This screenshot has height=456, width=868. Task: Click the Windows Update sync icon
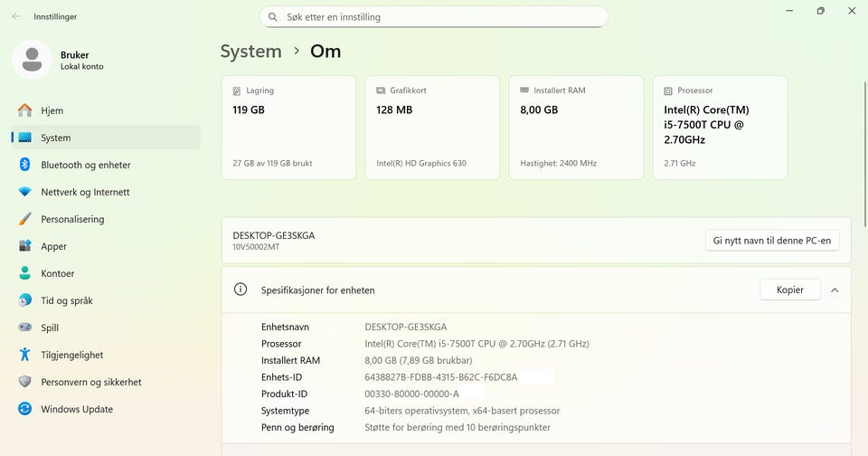25,409
